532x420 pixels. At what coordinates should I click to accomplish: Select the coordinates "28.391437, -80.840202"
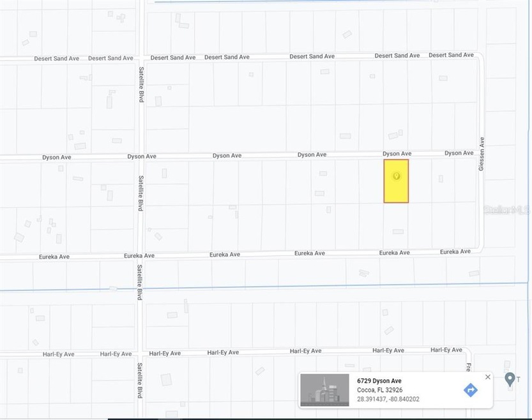[x=388, y=399]
